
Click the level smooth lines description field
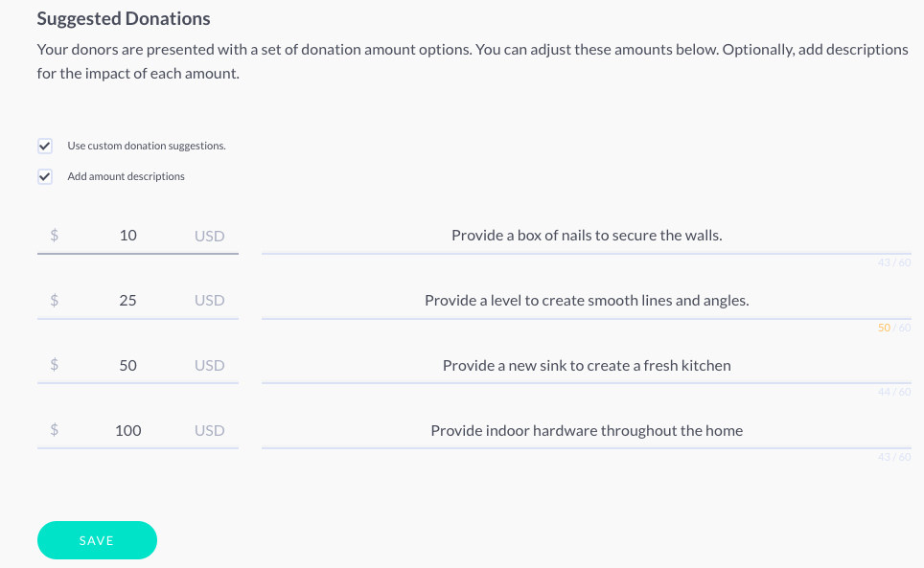click(x=587, y=300)
